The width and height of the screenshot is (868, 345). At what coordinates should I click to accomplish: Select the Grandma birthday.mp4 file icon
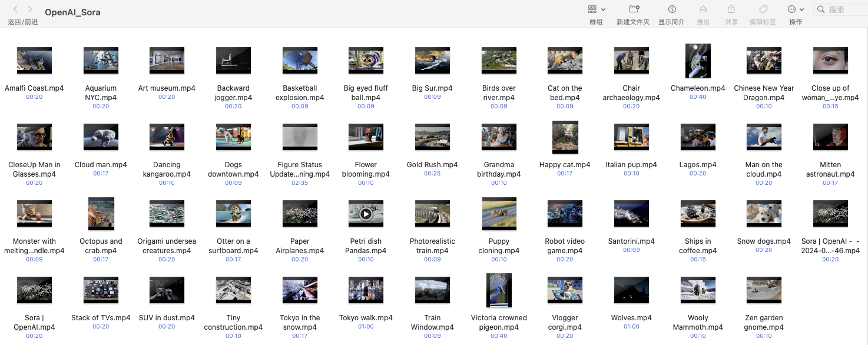pyautogui.click(x=499, y=137)
